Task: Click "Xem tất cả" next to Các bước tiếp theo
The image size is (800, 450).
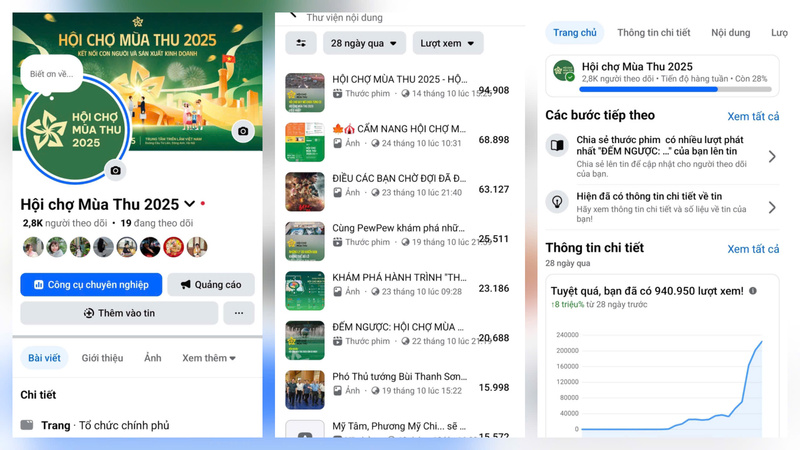Action: [x=752, y=116]
